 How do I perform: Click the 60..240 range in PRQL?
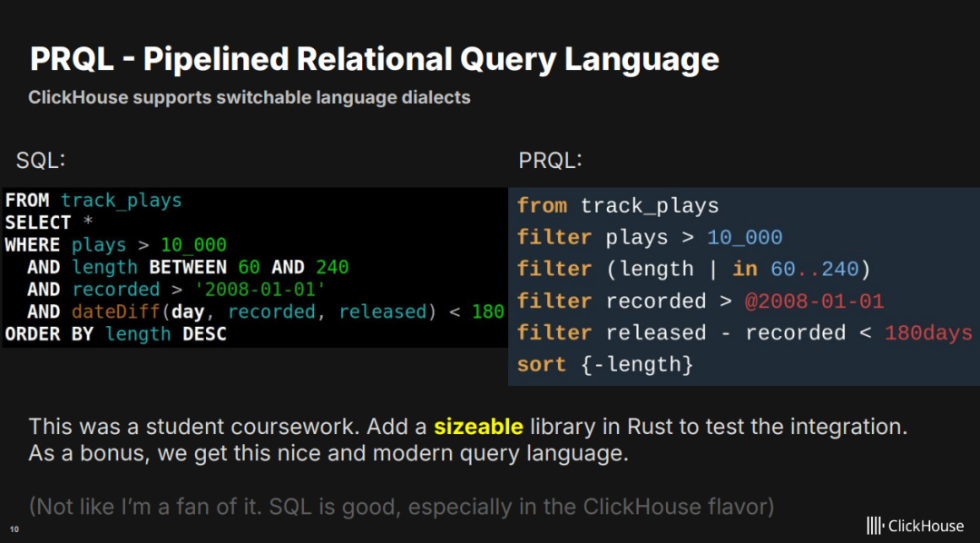point(814,269)
